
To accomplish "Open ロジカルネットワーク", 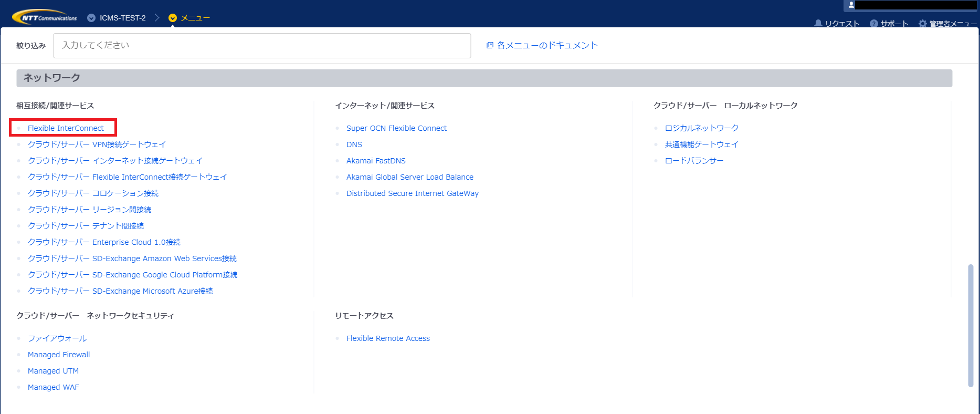I will [702, 128].
